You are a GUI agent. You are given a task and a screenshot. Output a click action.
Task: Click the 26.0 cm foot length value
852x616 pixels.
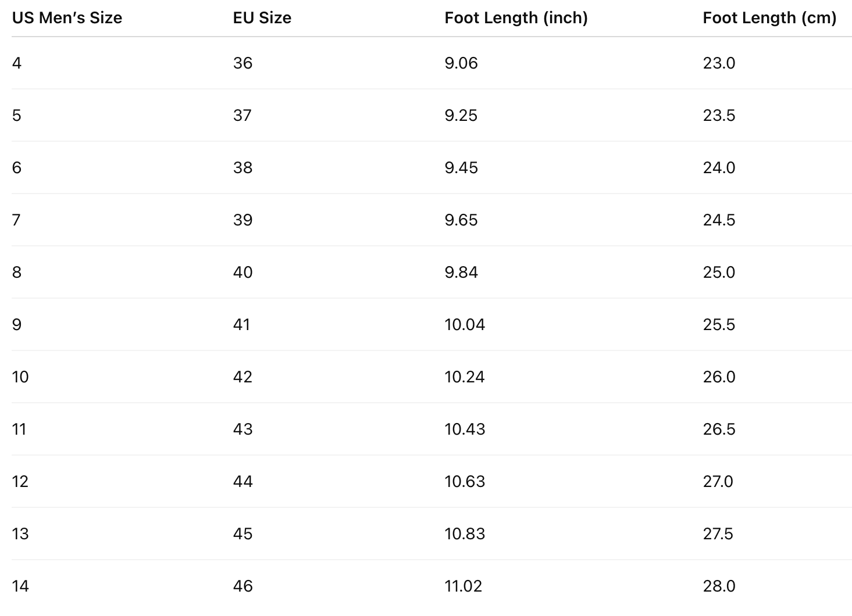719,377
